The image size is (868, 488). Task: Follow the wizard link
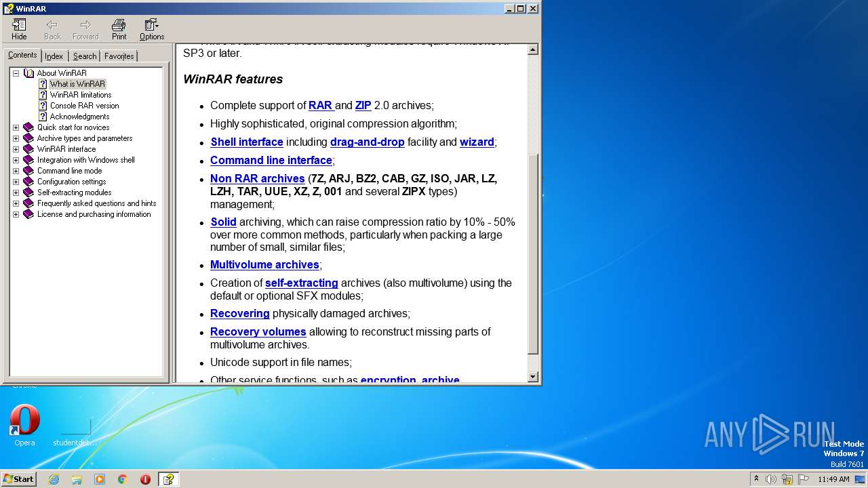pos(477,142)
